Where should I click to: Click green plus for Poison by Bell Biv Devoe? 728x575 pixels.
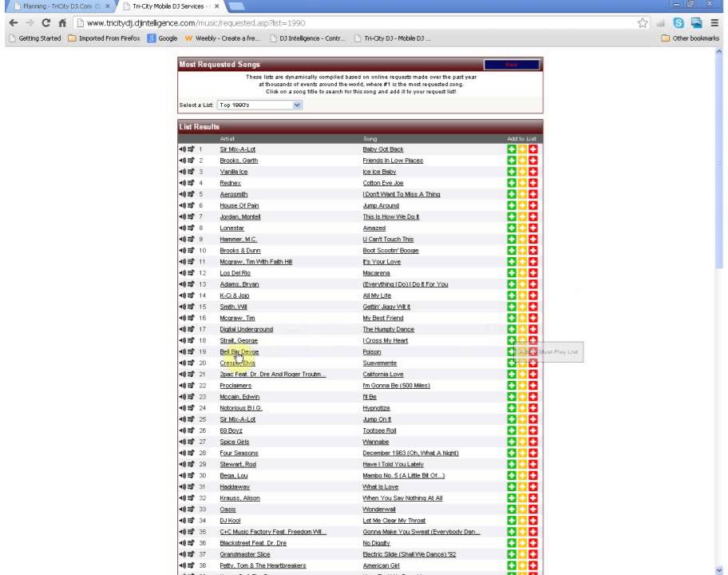coord(512,351)
